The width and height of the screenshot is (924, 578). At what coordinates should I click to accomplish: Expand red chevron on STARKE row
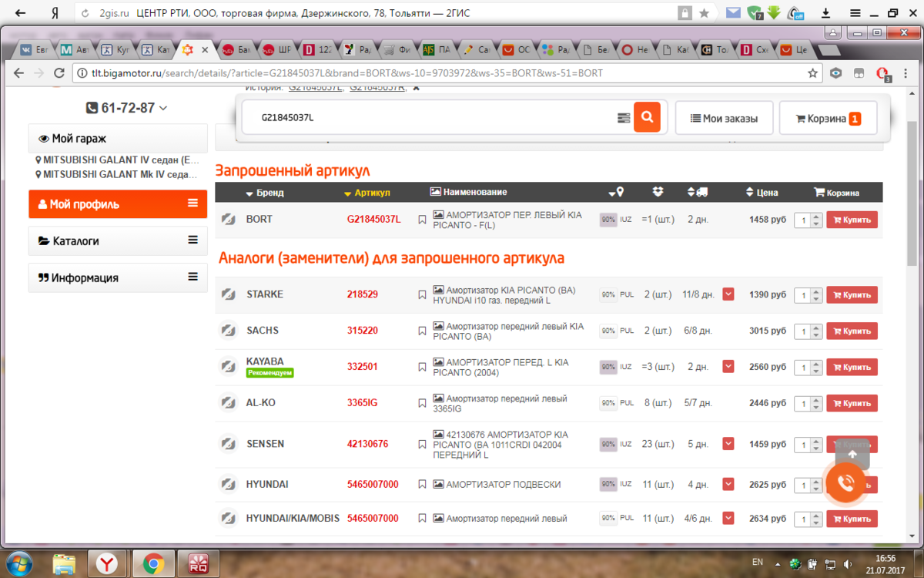[728, 294]
